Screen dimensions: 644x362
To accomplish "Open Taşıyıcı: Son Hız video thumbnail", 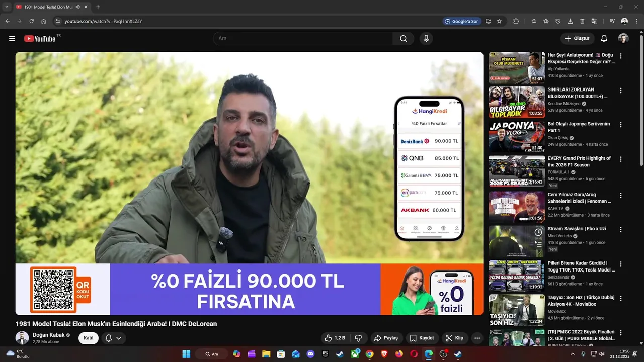I will [x=517, y=310].
